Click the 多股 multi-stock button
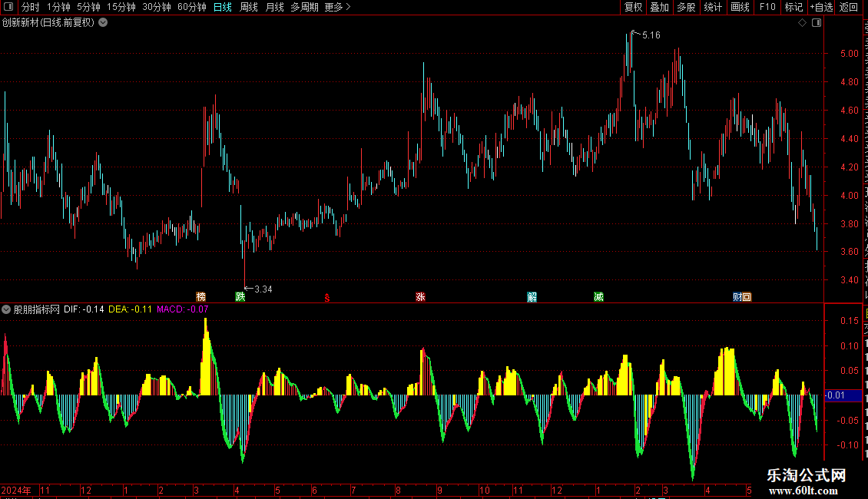 pyautogui.click(x=687, y=7)
